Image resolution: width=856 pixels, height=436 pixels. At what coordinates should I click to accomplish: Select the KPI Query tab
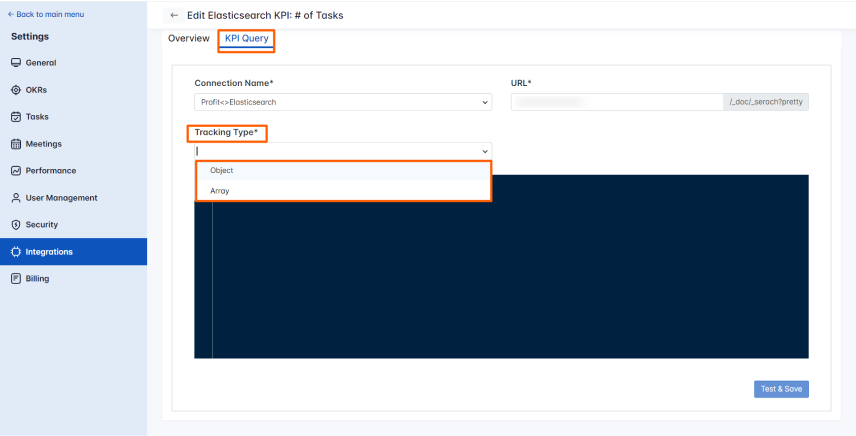coord(247,38)
